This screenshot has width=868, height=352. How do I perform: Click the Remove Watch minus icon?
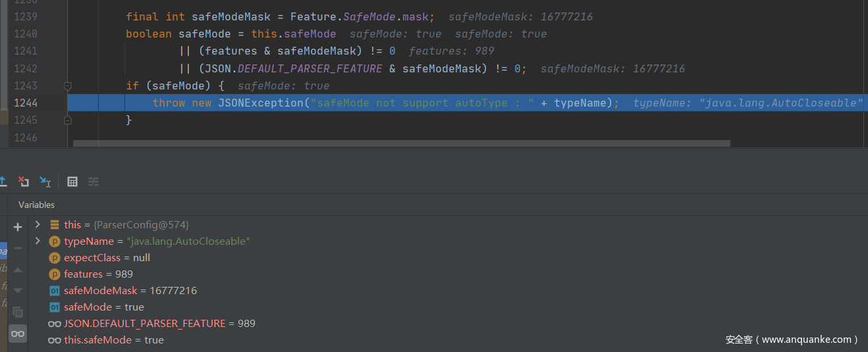[18, 248]
